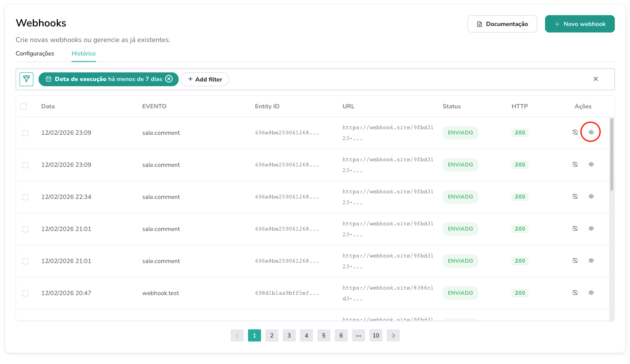Image resolution: width=630 pixels, height=364 pixels.
Task: Select the Histórico tab
Action: 83,53
